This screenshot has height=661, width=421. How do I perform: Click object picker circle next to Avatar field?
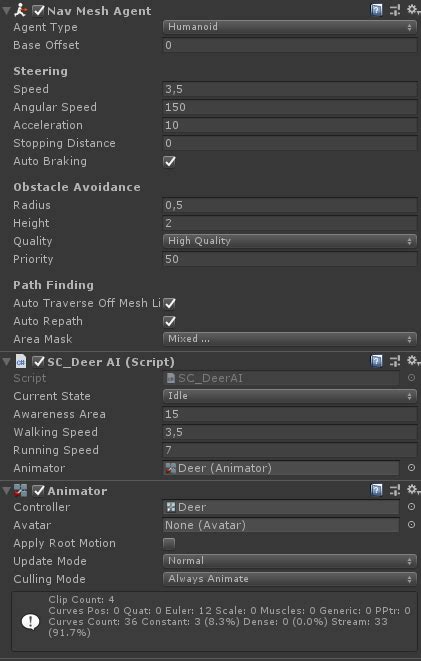pos(411,525)
